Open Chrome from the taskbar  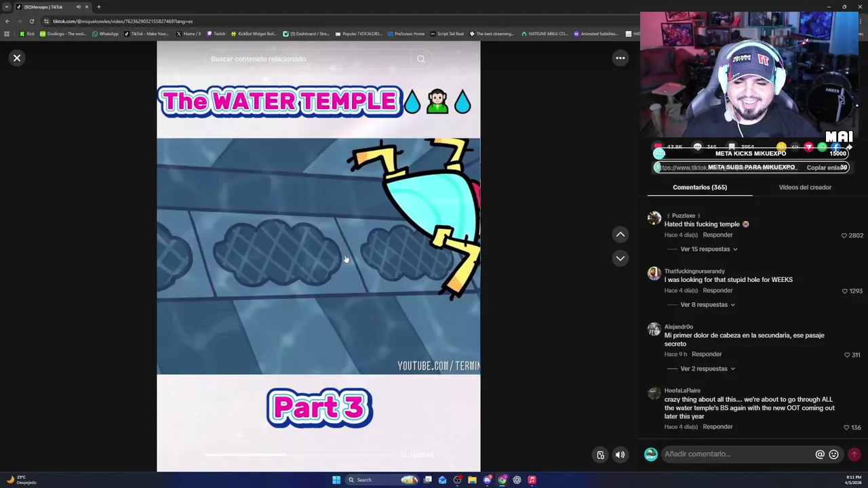(x=502, y=480)
